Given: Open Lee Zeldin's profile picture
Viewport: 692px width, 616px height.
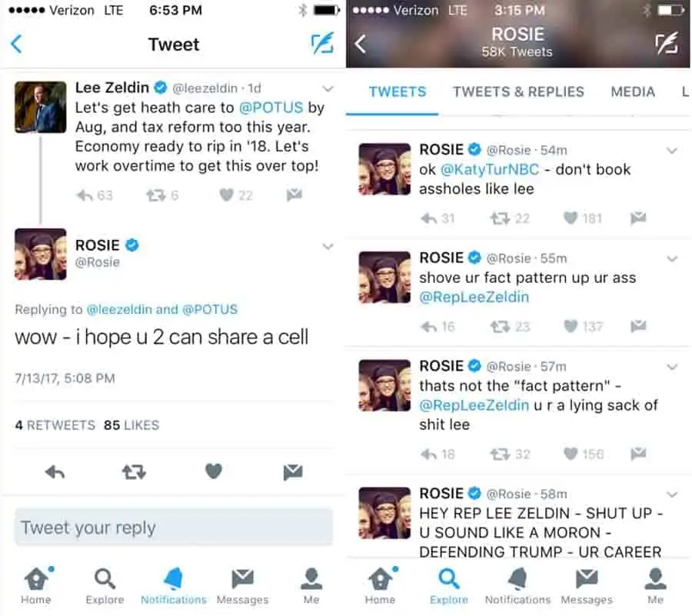Looking at the screenshot, I should [41, 107].
